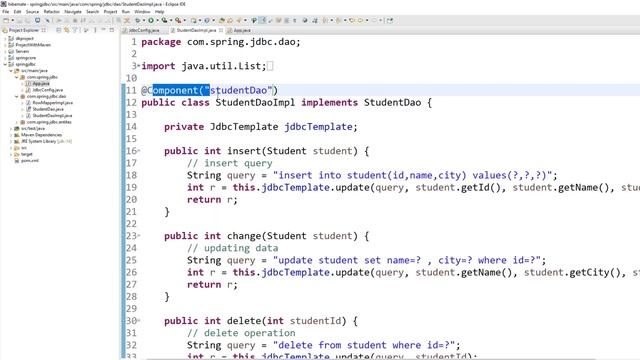The height and width of the screenshot is (360, 640).
Task: Collapse the src/main/java folder node
Action: click(11, 71)
